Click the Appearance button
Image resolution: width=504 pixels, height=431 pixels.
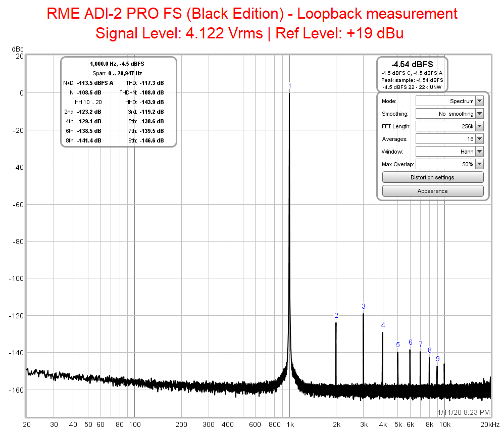[x=433, y=190]
